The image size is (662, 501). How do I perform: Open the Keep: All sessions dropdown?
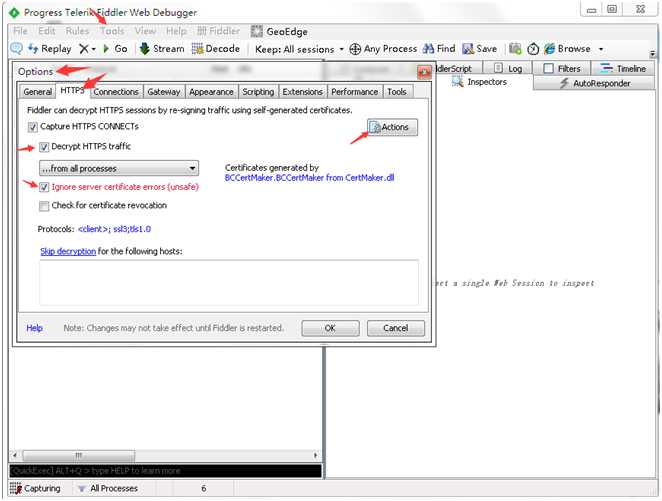[299, 49]
